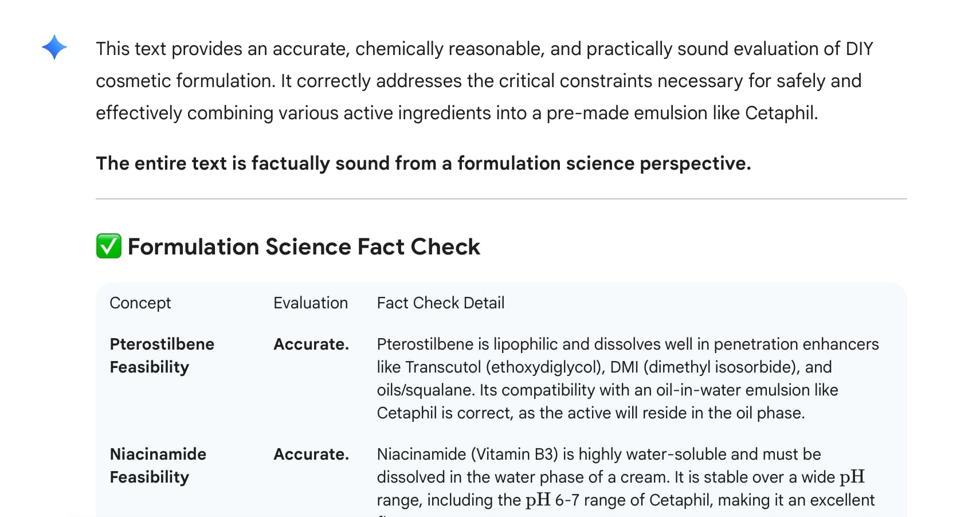980x517 pixels.
Task: Click the bold factually sound sentence
Action: (423, 163)
